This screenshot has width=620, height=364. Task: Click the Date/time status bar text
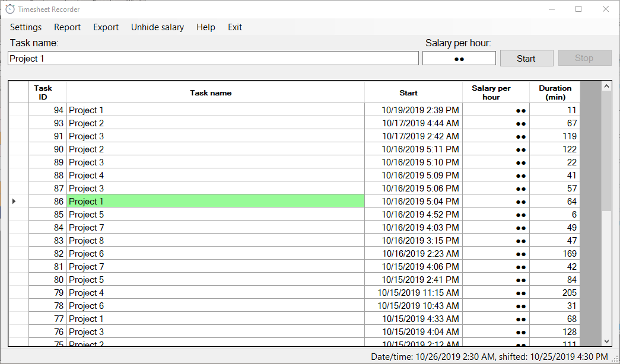[489, 356]
